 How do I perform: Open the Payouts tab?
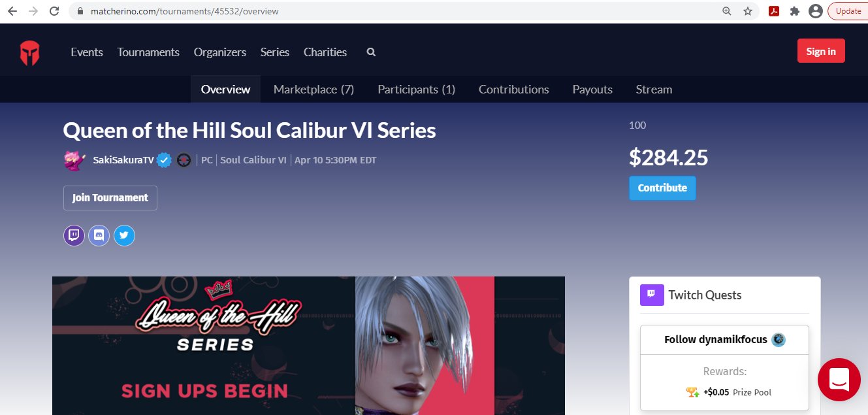[592, 90]
